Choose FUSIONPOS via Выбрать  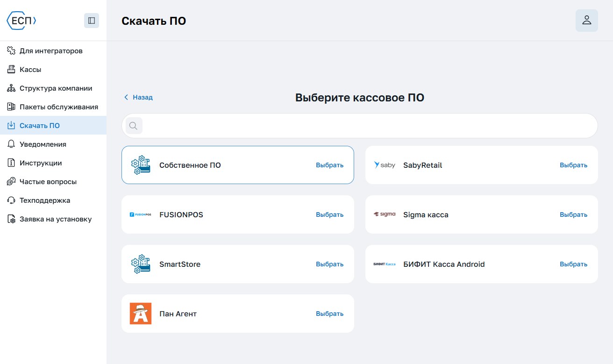click(x=329, y=214)
